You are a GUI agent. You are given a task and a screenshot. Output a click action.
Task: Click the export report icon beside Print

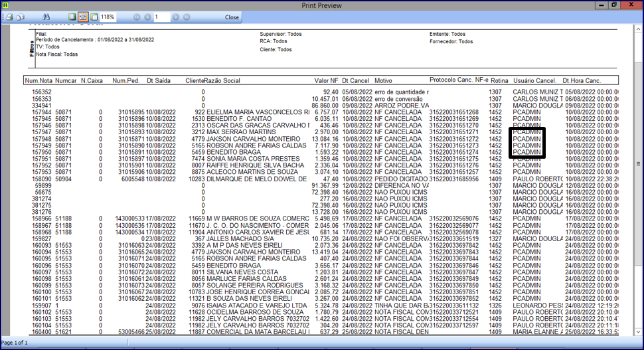click(21, 17)
